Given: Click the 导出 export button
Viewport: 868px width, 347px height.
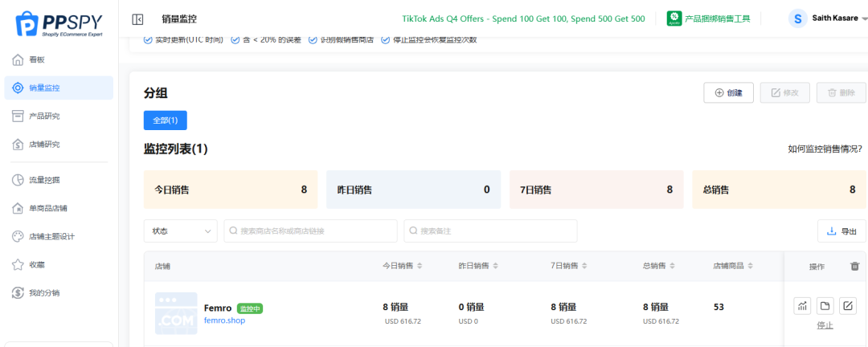Looking at the screenshot, I should (841, 231).
